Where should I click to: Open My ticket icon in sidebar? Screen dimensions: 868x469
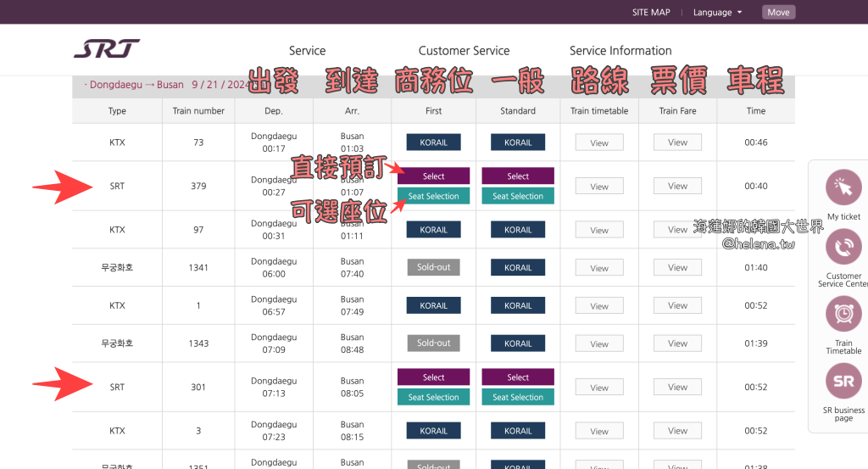click(x=843, y=188)
